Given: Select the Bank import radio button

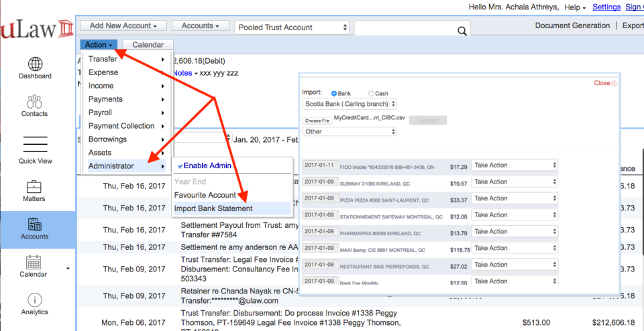Looking at the screenshot, I should [334, 94].
